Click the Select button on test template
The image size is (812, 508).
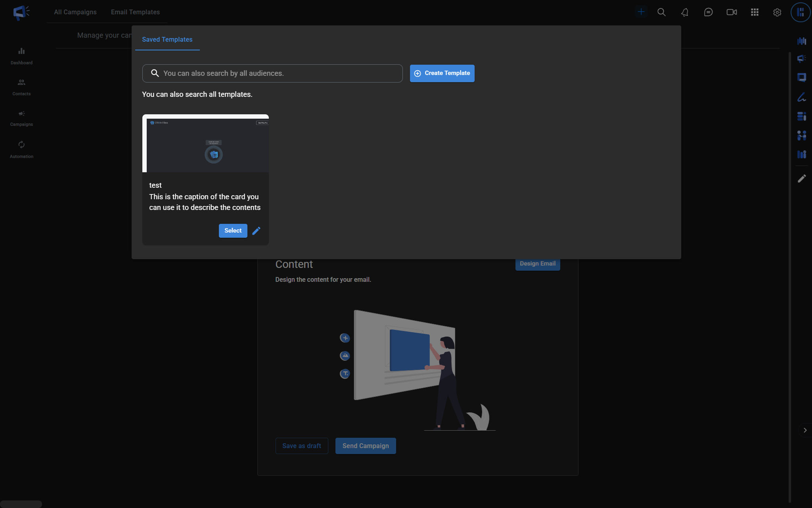tap(233, 231)
